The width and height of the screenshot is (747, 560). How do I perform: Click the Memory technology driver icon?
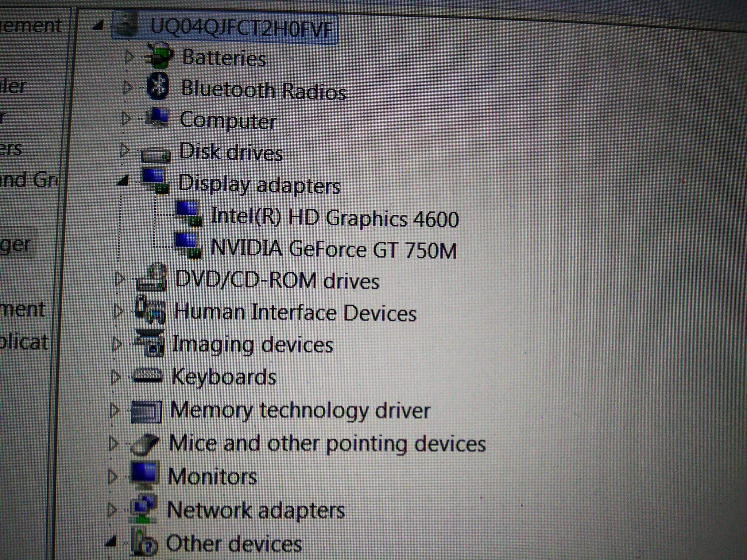(x=146, y=411)
